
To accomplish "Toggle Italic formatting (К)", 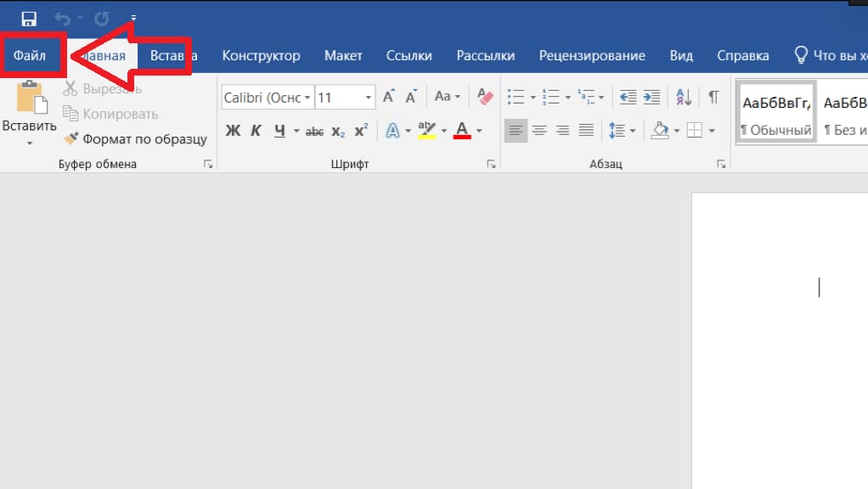I will coord(255,131).
